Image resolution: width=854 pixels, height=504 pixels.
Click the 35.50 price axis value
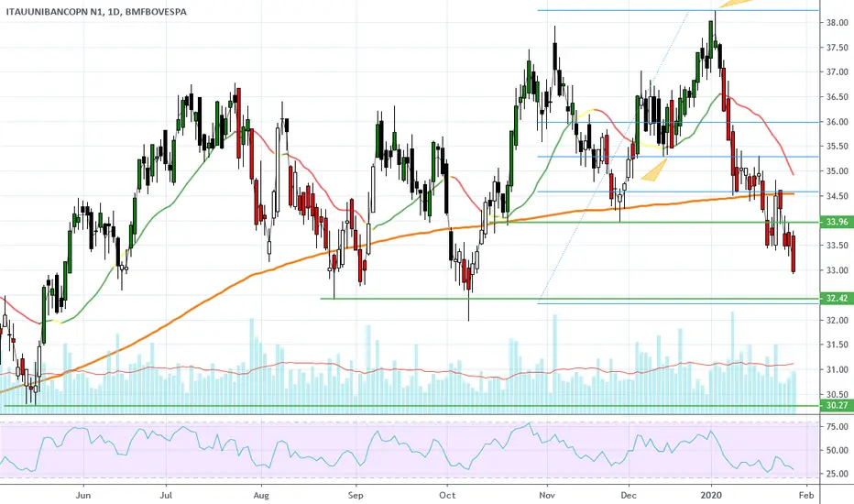[837, 146]
